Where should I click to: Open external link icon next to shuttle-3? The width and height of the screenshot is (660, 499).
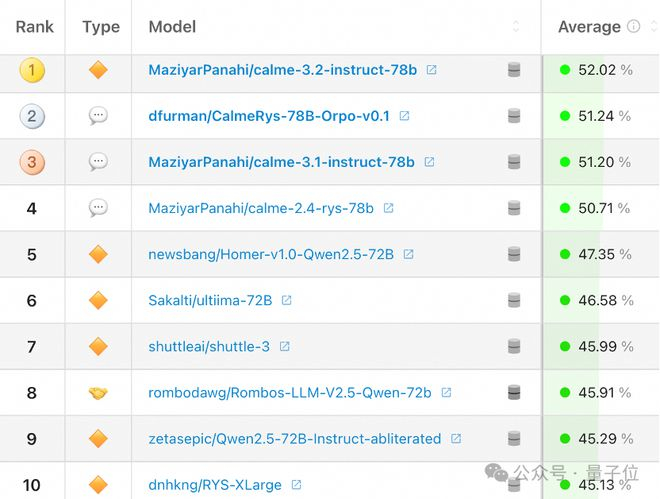[285, 346]
